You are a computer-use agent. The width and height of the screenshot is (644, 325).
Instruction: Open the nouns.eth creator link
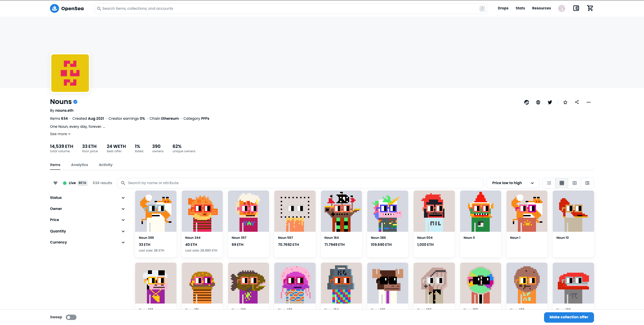tap(64, 111)
